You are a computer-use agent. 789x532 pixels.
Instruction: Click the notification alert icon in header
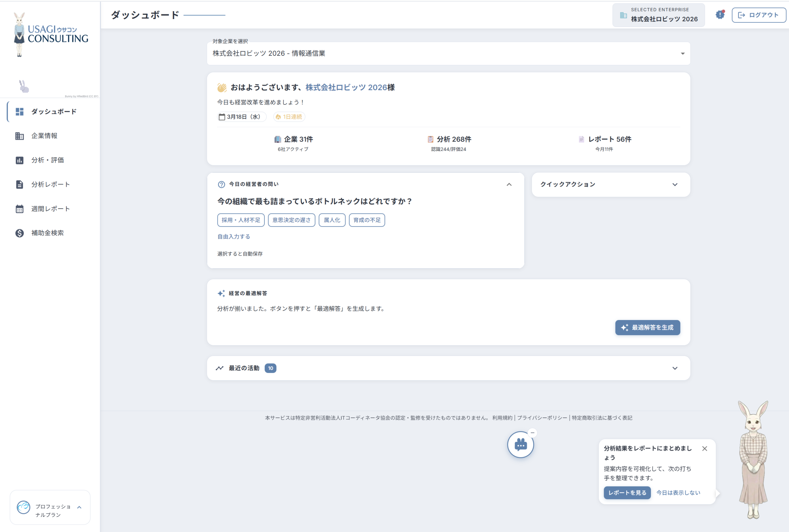click(x=720, y=15)
